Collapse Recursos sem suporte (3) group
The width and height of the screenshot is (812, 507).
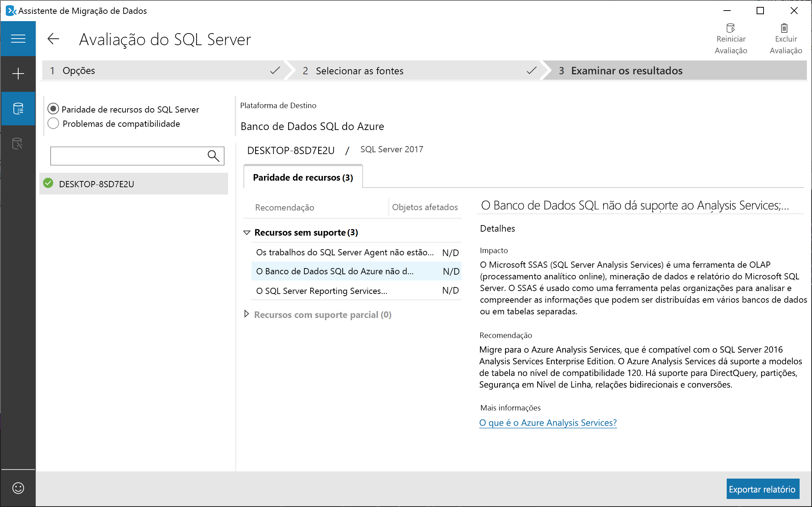coord(247,232)
